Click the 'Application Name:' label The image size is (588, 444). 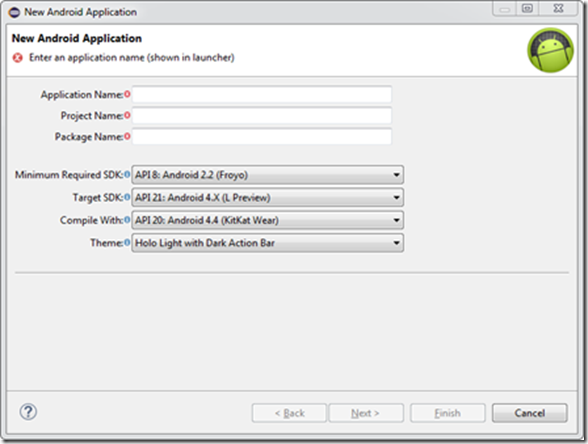click(x=82, y=94)
